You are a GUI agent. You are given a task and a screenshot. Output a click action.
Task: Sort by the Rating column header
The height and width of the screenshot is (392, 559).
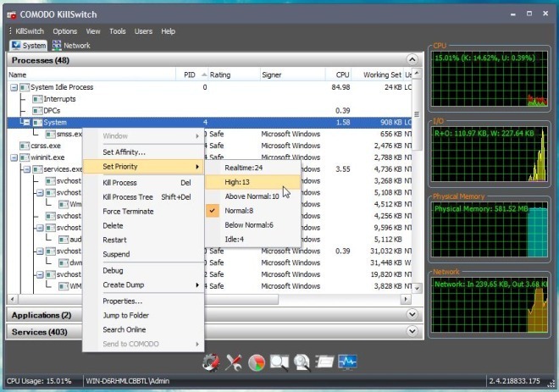pos(235,75)
